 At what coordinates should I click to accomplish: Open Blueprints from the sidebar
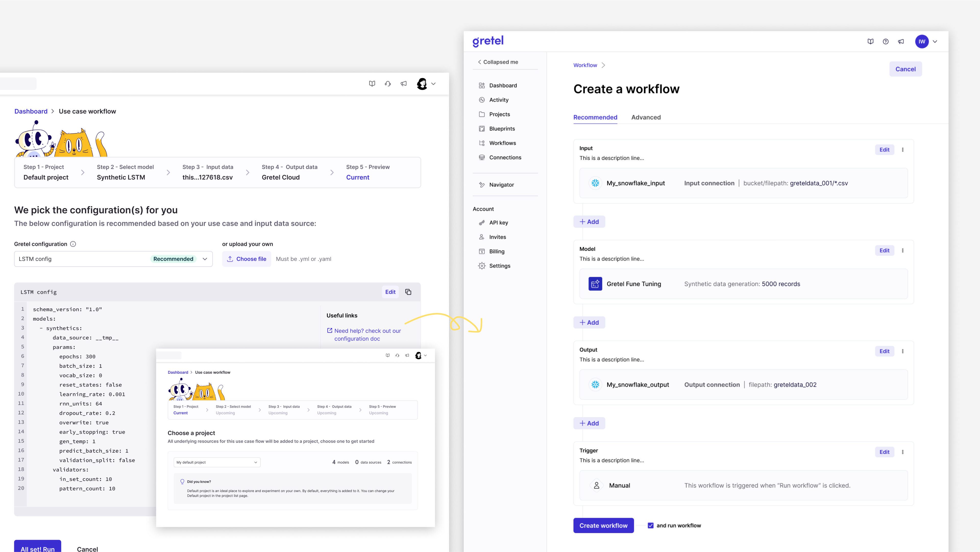502,129
